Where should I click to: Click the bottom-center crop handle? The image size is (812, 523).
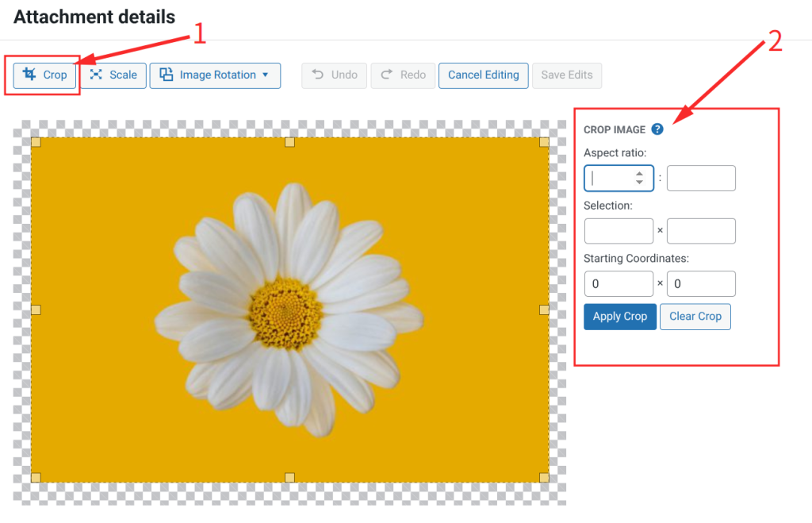pos(290,478)
